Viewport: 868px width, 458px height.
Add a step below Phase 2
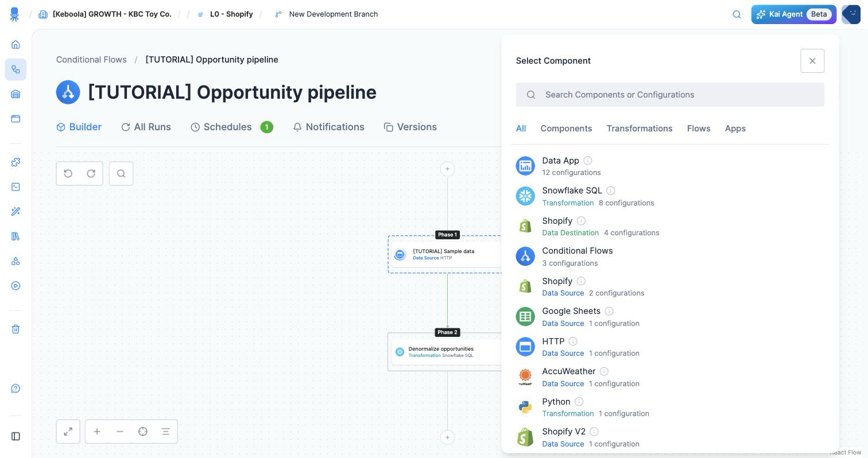tap(448, 437)
